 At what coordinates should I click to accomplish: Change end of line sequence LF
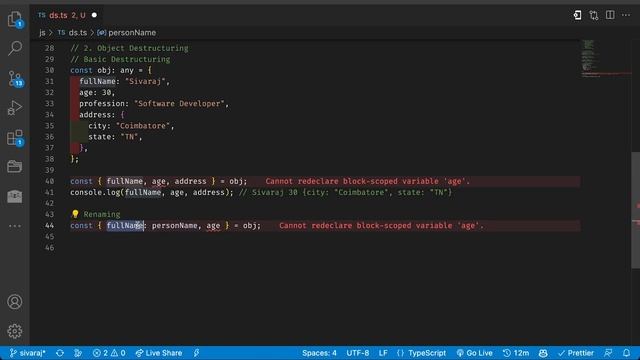click(383, 353)
